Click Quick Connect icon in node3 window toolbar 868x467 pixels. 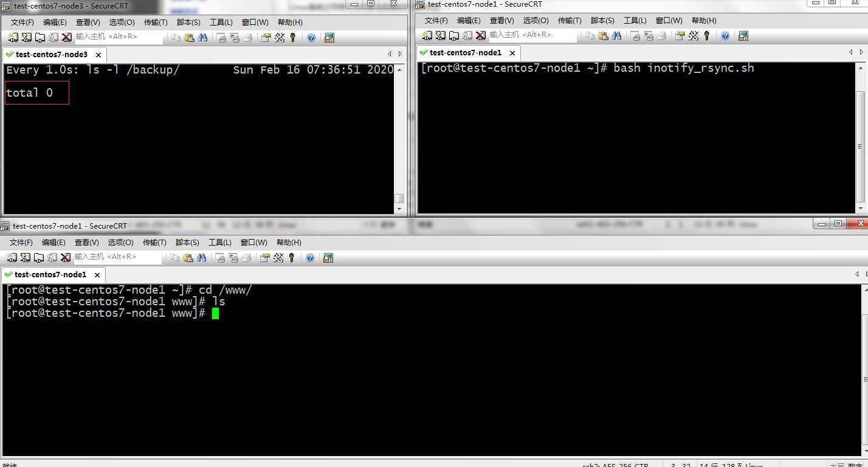click(x=26, y=38)
